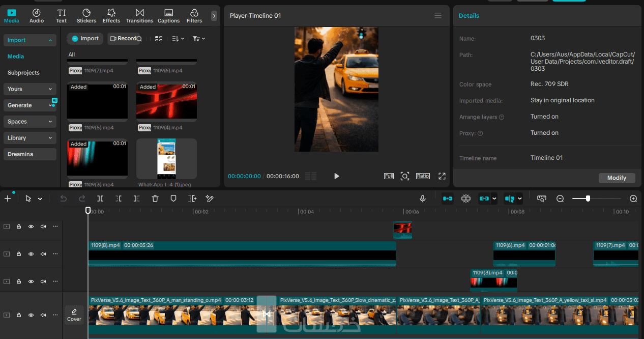Click the timeline fit-to-view ruler icon
This screenshot has height=339, width=644.
pos(542,199)
